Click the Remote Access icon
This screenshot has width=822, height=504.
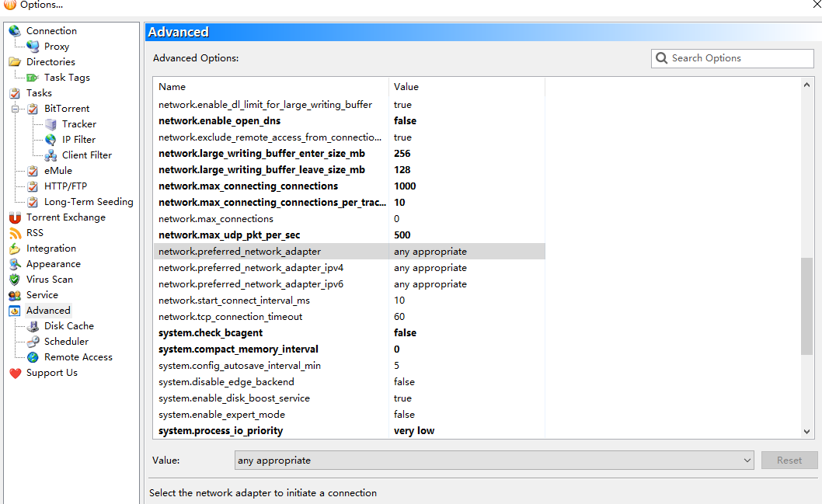(x=33, y=357)
